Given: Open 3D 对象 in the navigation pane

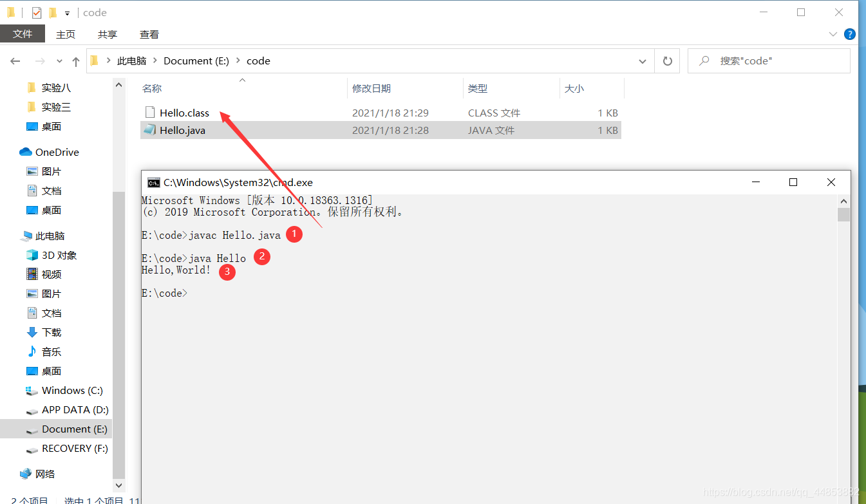Looking at the screenshot, I should point(59,255).
